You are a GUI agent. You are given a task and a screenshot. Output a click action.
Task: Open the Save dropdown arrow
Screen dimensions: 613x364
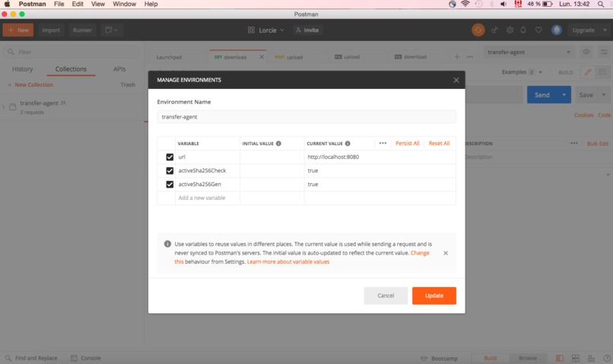(x=604, y=95)
